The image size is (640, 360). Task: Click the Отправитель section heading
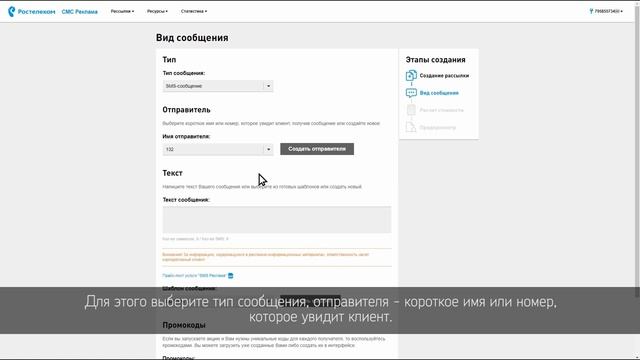click(x=187, y=110)
